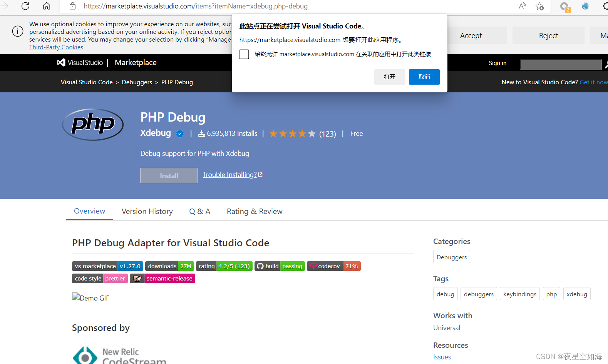This screenshot has width=608, height=364.
Task: Check the always allow marketplace.visualstudio.com checkbox
Action: [x=244, y=54]
